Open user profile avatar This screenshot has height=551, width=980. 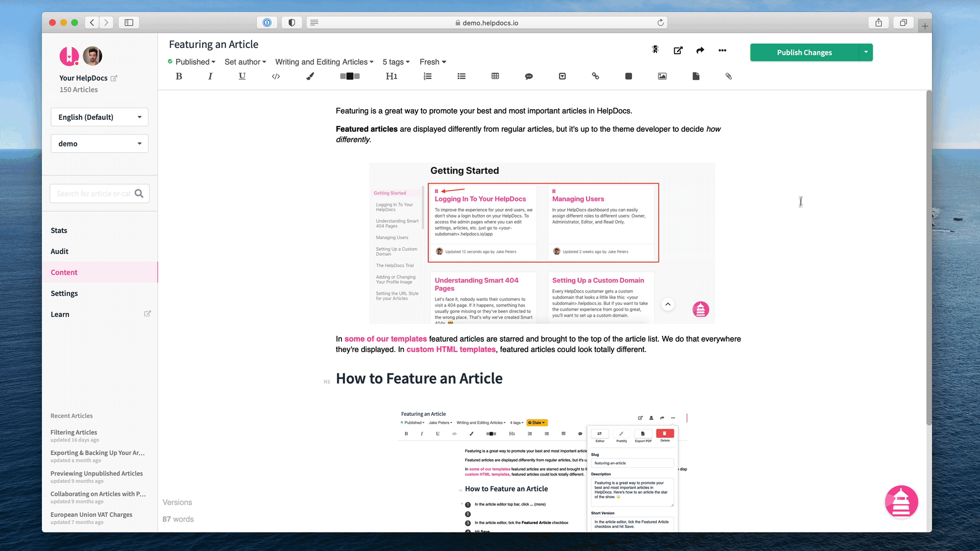click(x=92, y=56)
